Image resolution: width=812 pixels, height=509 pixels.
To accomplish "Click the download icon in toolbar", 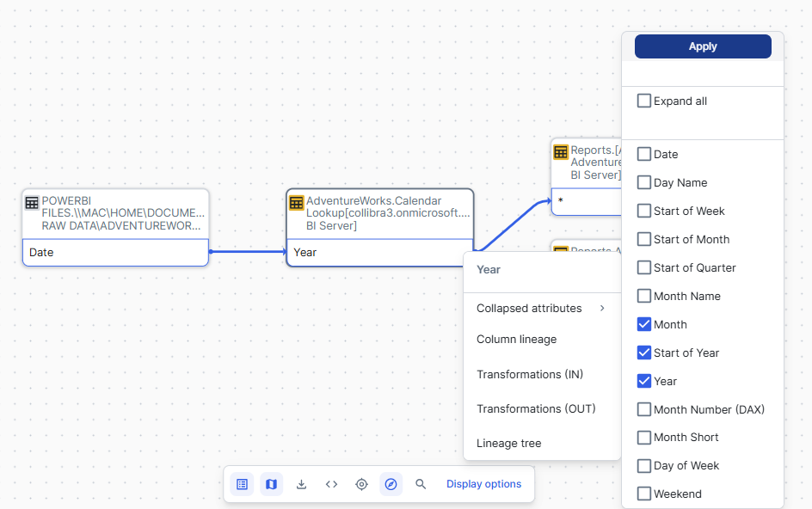I will (301, 484).
